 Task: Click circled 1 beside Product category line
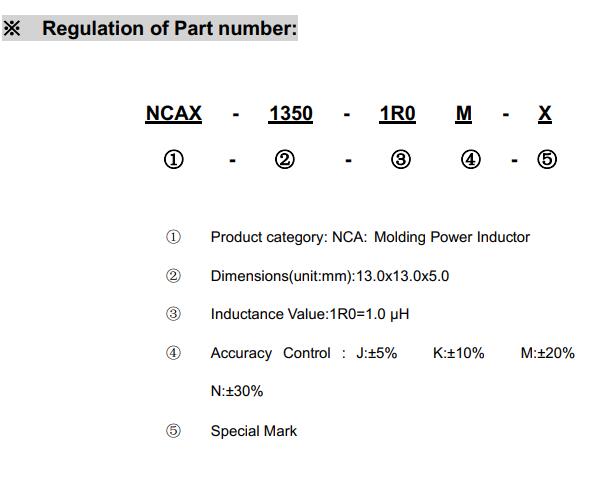tap(173, 237)
